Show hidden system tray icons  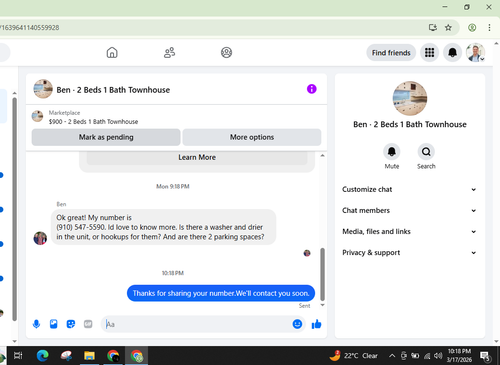coord(392,356)
